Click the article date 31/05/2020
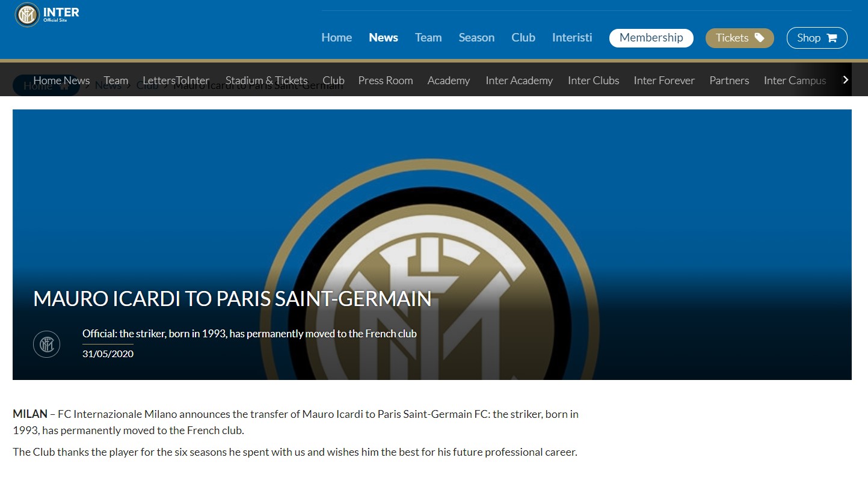Image resolution: width=868 pixels, height=481 pixels. tap(108, 354)
